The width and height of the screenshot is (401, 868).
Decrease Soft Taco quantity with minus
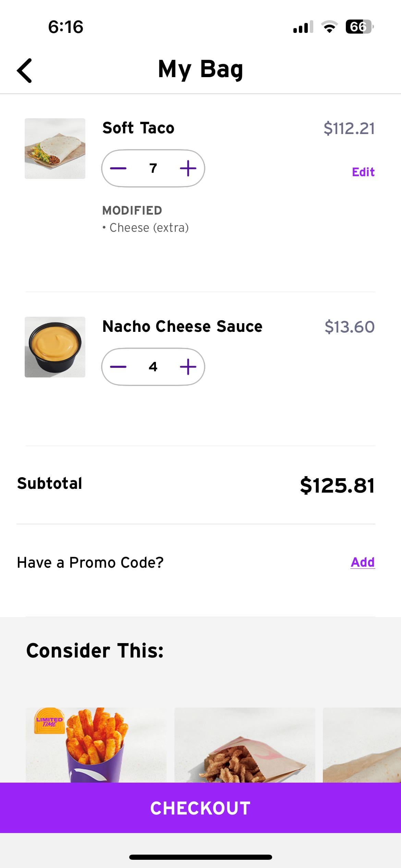(x=118, y=168)
